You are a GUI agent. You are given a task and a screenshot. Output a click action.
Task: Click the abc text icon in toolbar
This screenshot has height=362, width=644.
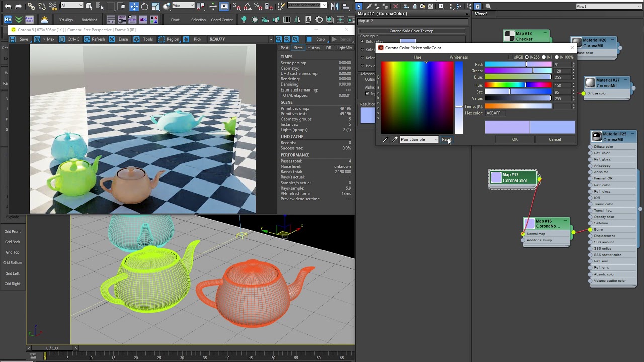coord(143,20)
